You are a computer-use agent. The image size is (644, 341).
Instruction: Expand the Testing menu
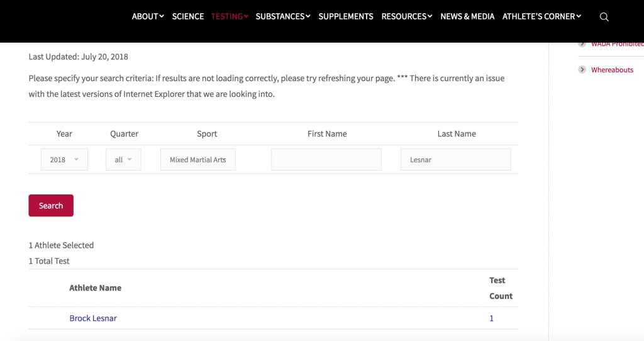(230, 16)
